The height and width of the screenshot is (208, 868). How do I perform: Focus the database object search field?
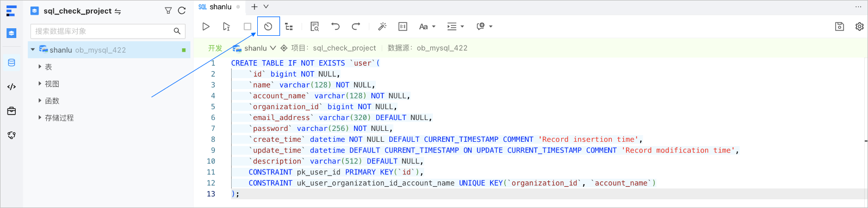pyautogui.click(x=108, y=31)
